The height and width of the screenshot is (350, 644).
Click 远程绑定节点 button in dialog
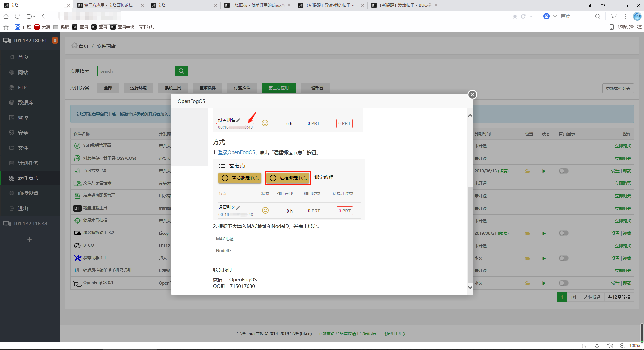tap(288, 178)
